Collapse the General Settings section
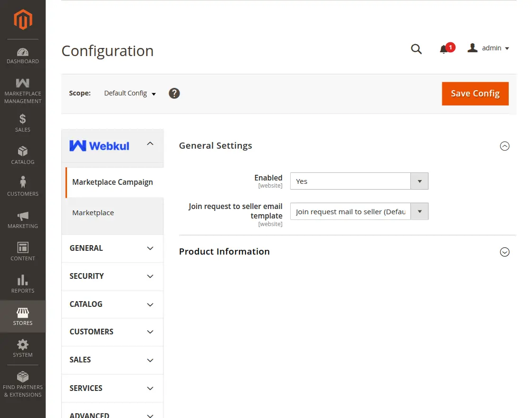 504,146
